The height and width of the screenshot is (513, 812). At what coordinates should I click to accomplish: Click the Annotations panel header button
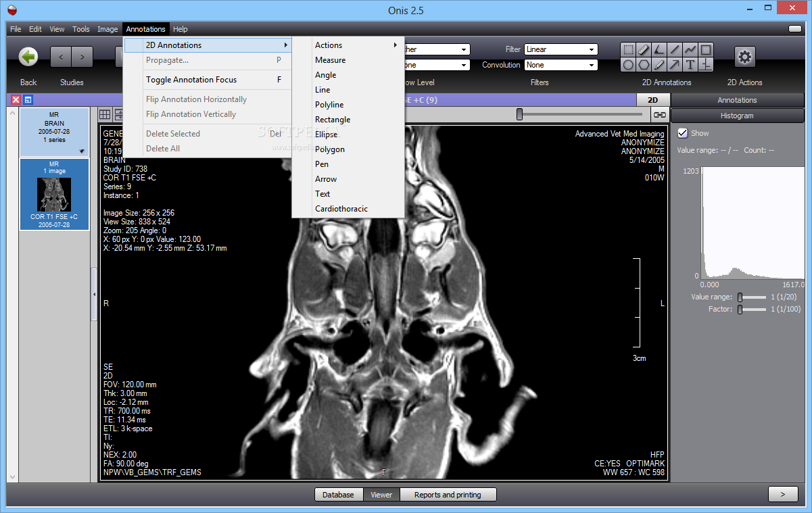(738, 100)
